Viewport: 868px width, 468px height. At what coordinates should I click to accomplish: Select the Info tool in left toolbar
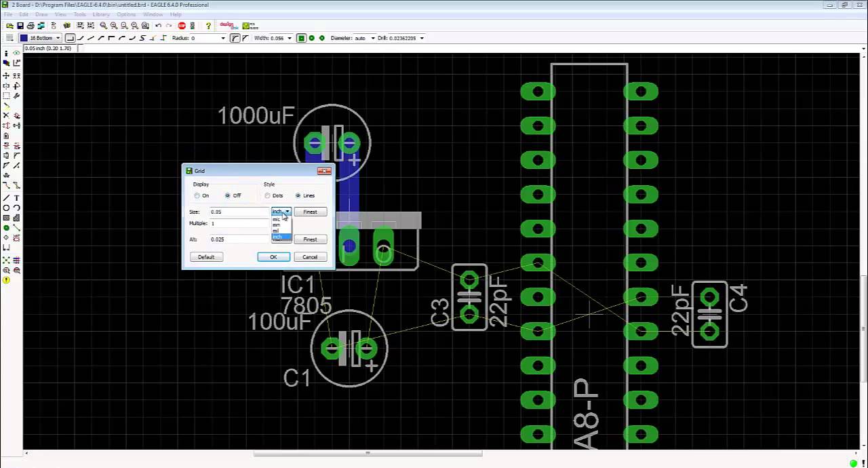click(x=6, y=53)
